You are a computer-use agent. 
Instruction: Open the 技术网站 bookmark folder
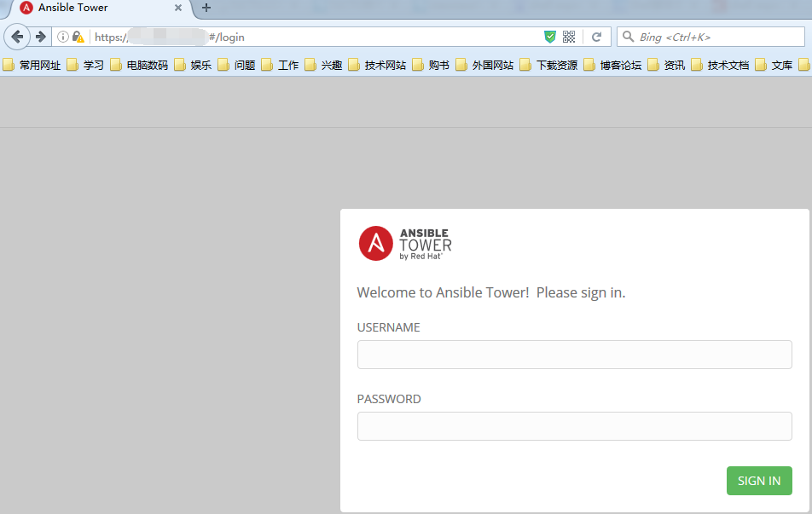tap(378, 66)
